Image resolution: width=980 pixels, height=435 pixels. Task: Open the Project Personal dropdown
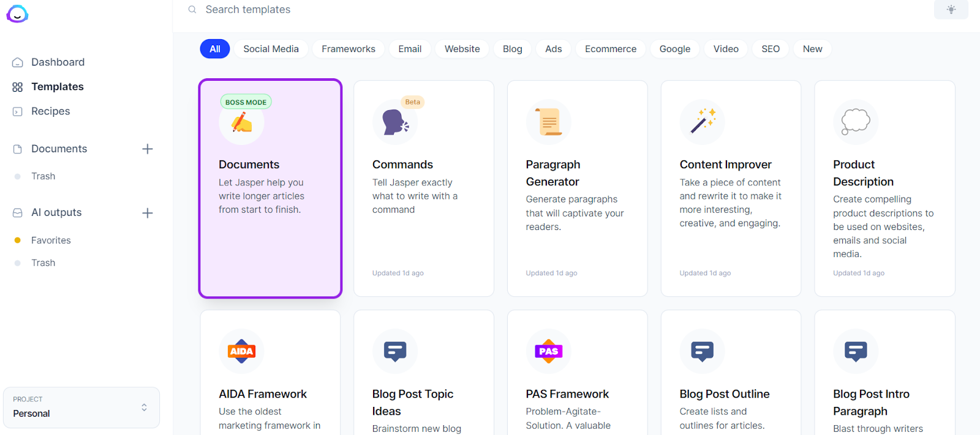point(81,407)
